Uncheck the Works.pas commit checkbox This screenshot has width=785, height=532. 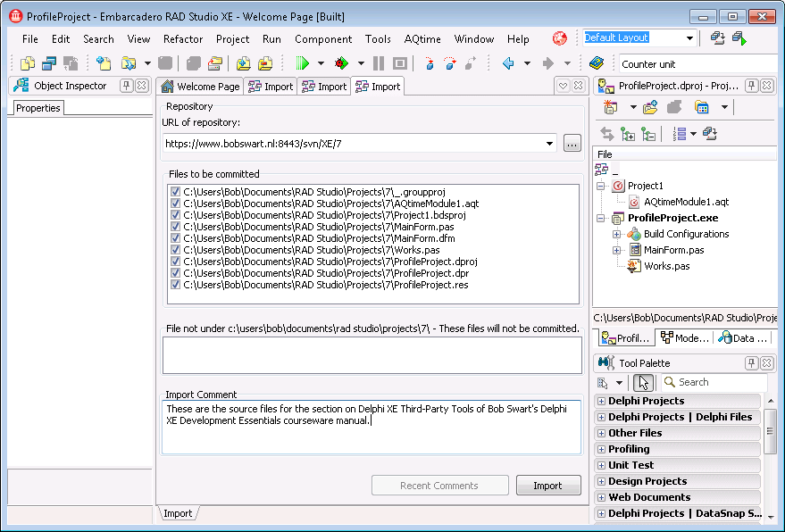(x=175, y=250)
